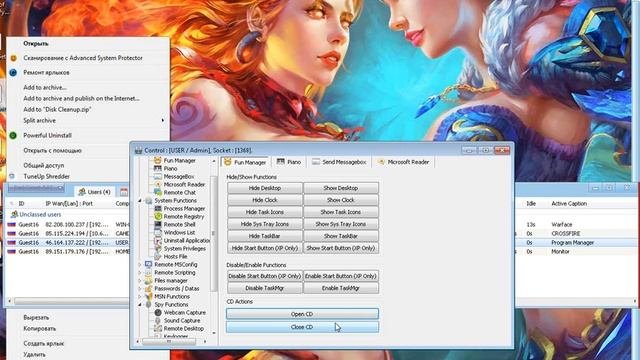Choose Удалить in the context menu
Screen dimensions: 640x360
(x=34, y=355)
